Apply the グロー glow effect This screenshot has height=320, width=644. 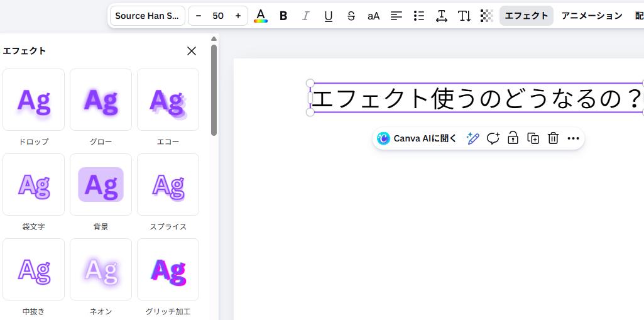(x=101, y=100)
